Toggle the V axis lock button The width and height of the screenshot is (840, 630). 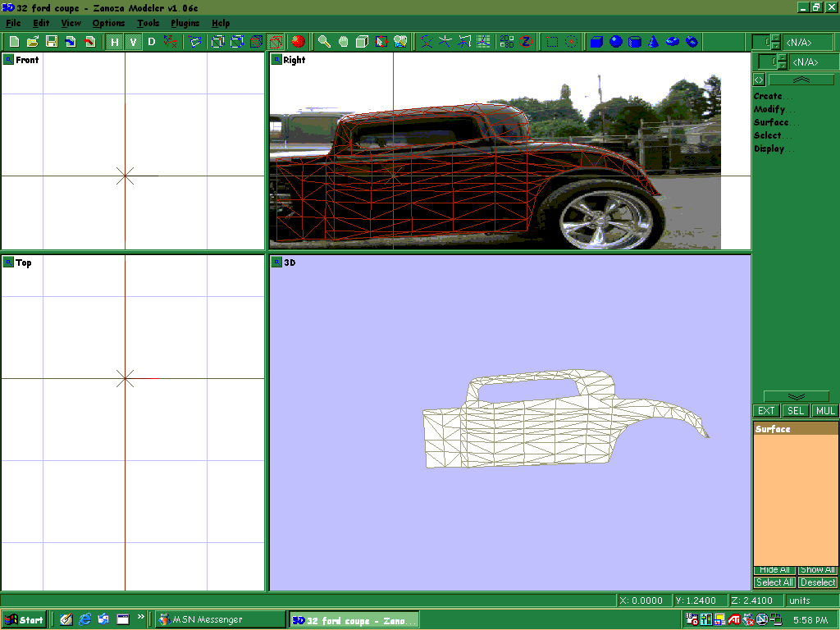133,42
